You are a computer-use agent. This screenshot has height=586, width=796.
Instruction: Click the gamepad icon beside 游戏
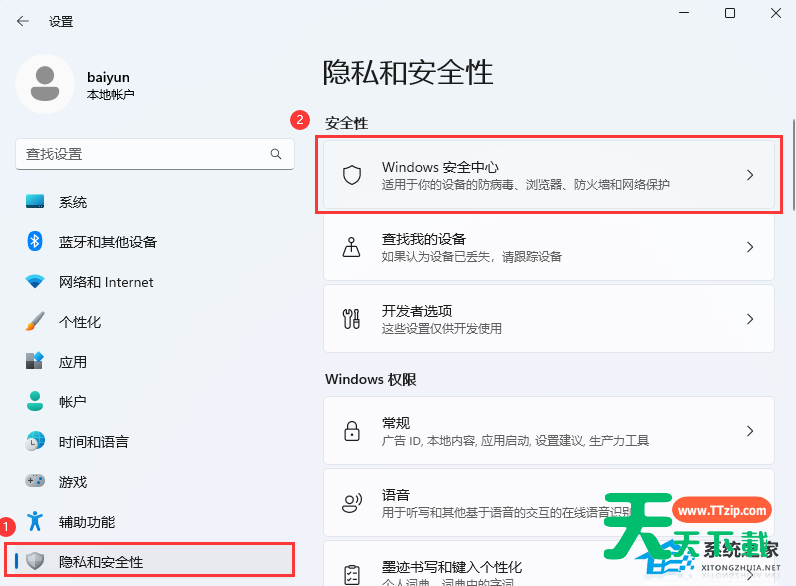[35, 481]
